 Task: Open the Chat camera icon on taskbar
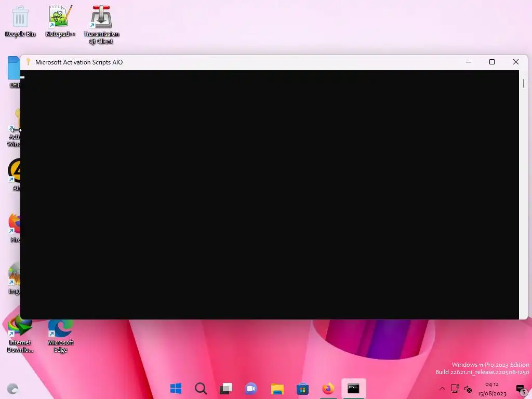(251, 389)
